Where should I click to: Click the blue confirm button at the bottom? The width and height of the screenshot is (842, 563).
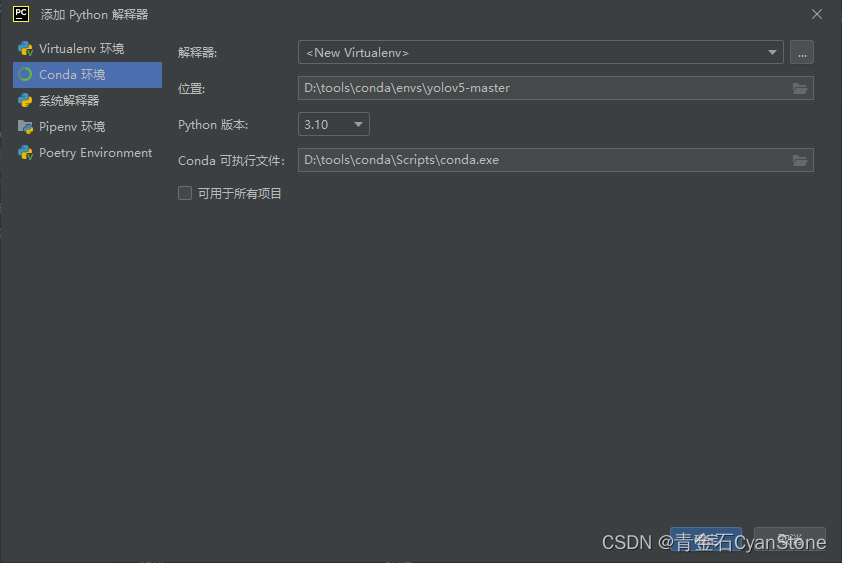[x=706, y=539]
